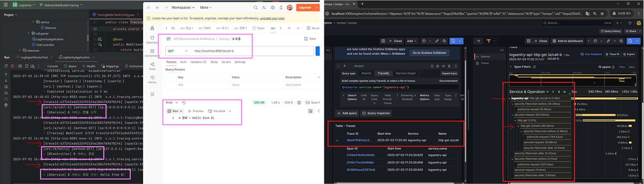Select Service Graph query type

pos(406,73)
